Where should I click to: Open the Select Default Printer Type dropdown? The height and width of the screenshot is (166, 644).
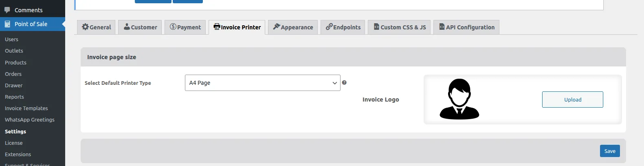[262, 83]
